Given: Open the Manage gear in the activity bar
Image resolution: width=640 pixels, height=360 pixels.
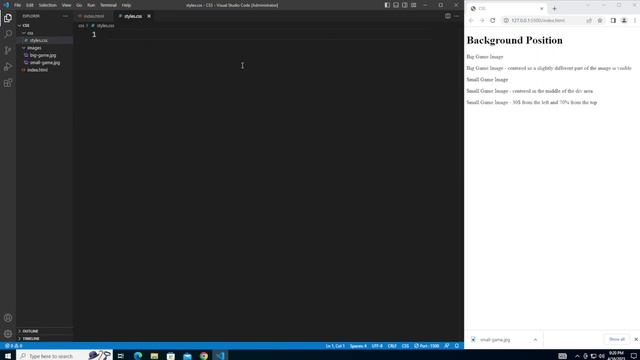Looking at the screenshot, I should click(8, 334).
